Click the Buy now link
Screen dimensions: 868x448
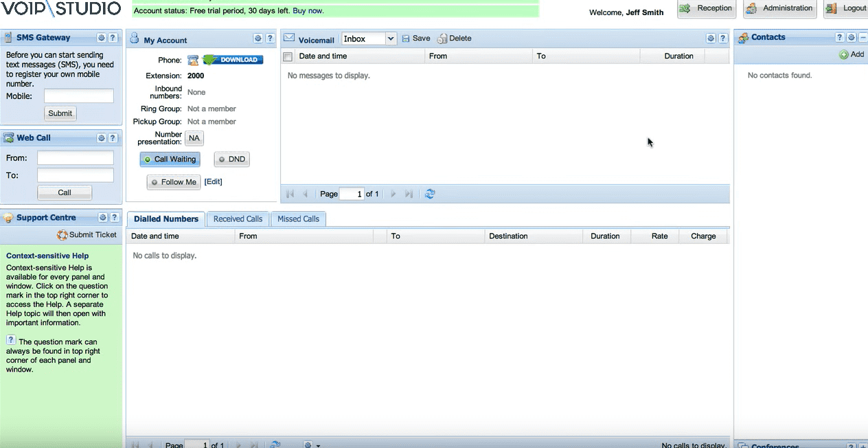[308, 11]
